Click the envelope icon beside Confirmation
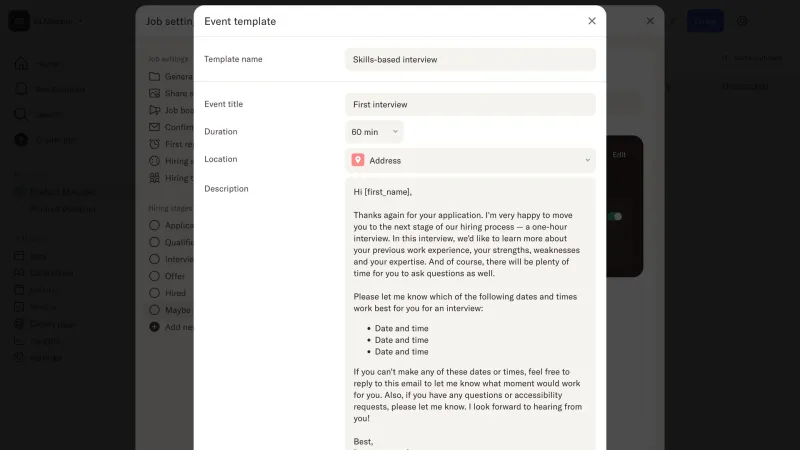 154,127
